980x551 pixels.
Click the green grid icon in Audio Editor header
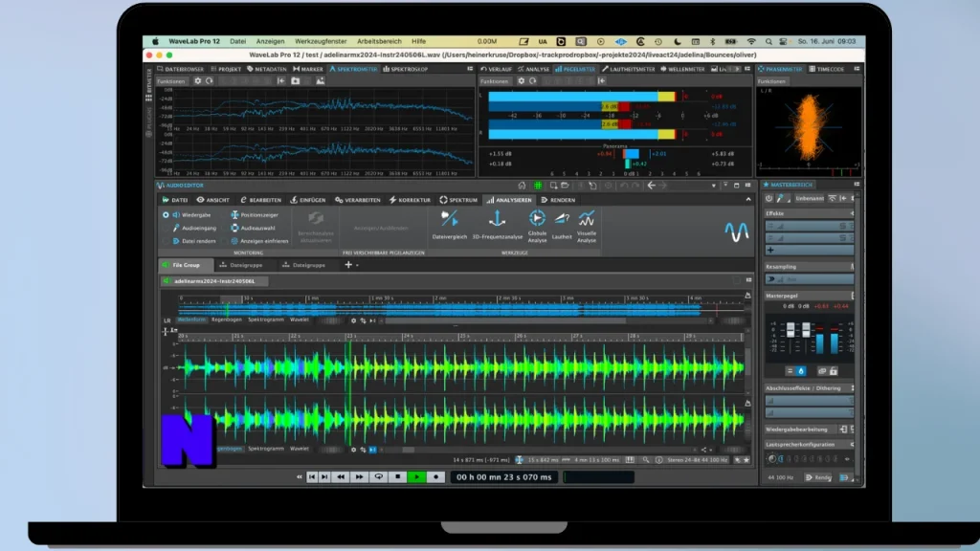(x=538, y=186)
